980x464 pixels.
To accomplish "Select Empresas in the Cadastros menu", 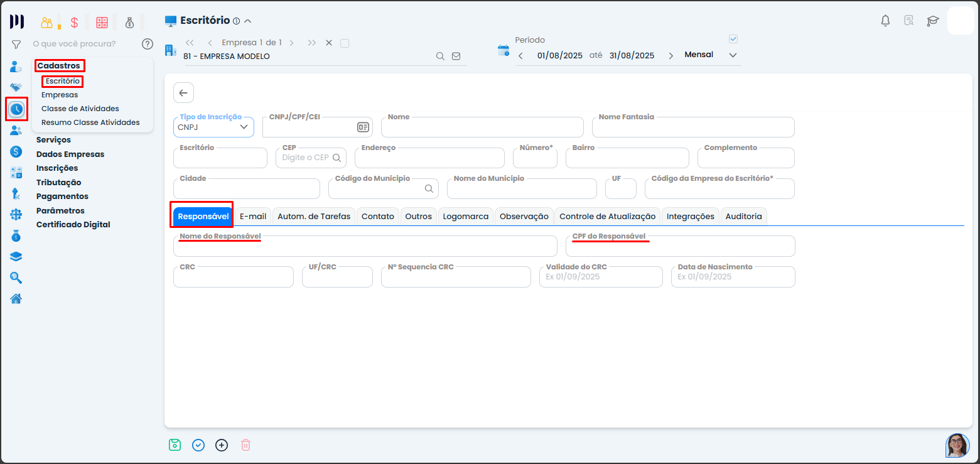I will [x=60, y=95].
